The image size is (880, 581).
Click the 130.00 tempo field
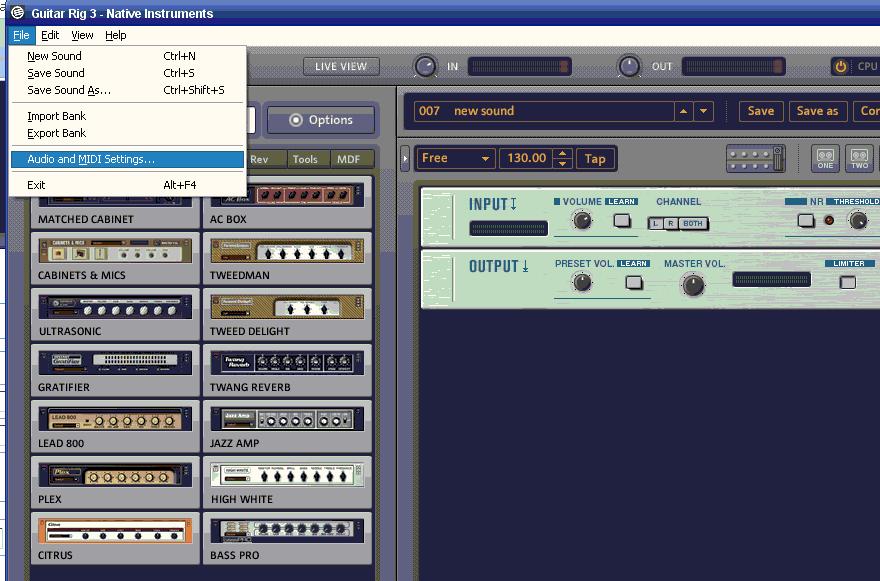pyautogui.click(x=526, y=158)
